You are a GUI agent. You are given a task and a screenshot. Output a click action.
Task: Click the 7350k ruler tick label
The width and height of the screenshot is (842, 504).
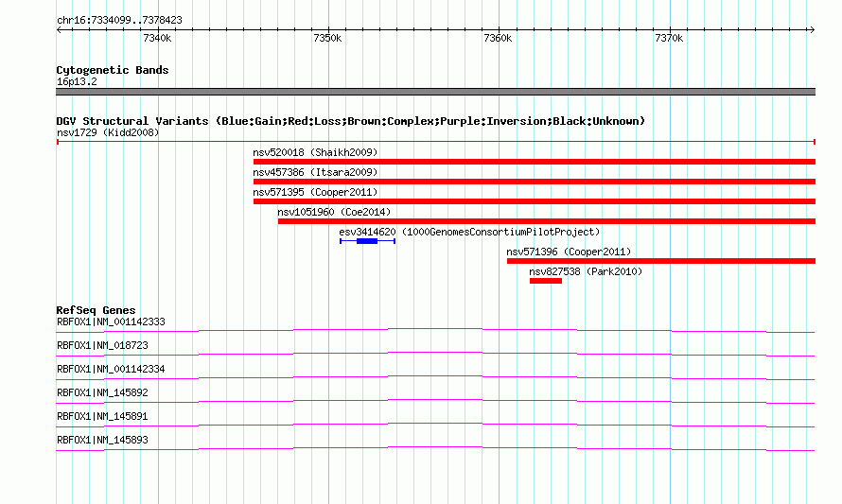[x=327, y=38]
